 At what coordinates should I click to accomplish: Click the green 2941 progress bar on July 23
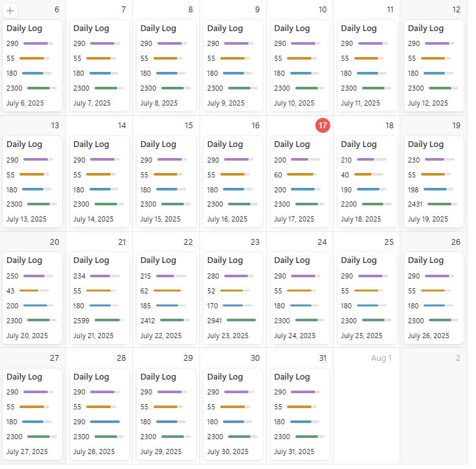coord(241,320)
